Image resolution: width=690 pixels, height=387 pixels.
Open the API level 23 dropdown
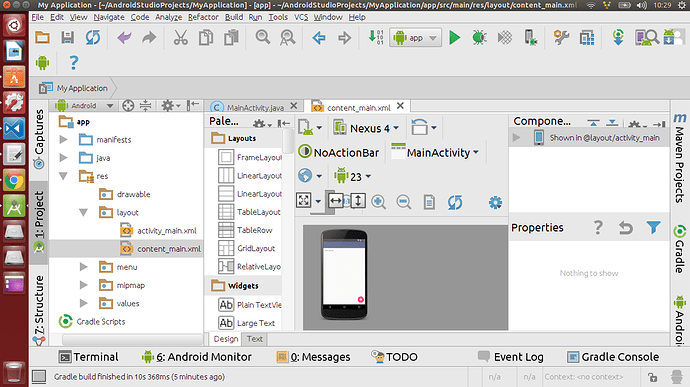(353, 177)
